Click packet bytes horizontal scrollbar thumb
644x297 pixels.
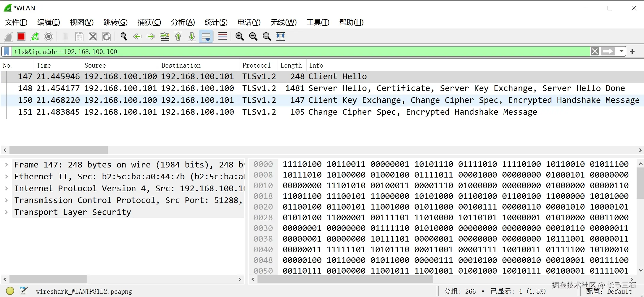345,279
